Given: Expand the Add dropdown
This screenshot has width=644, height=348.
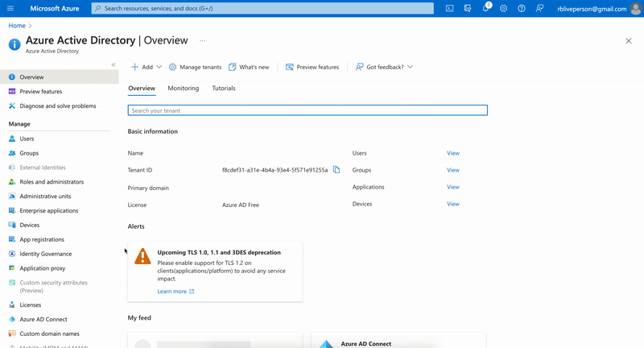Looking at the screenshot, I should tap(147, 67).
